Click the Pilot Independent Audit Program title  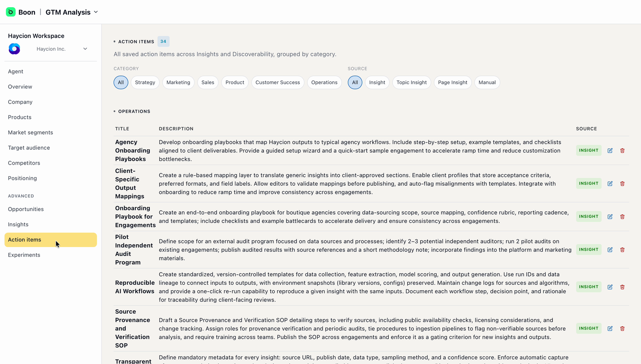click(134, 249)
